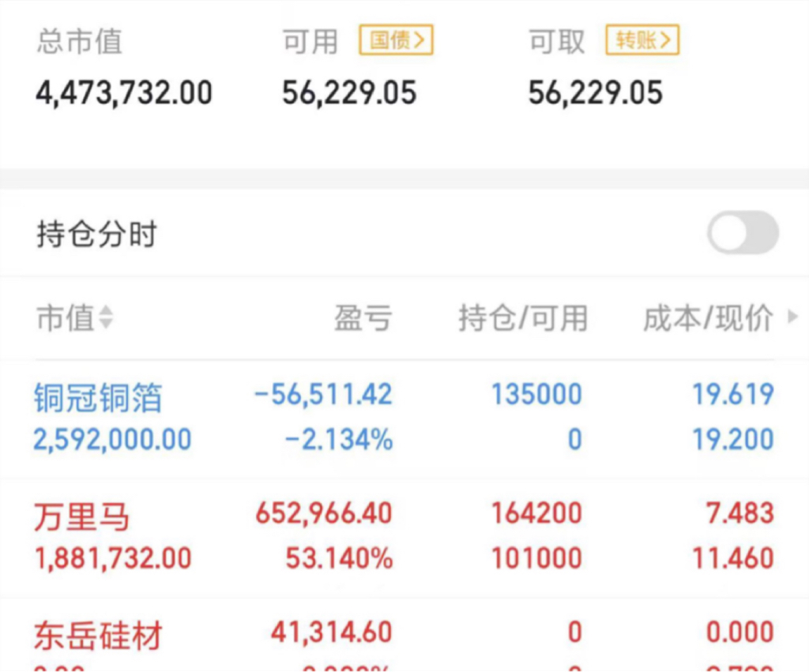Click 铜冠铜箔 loss value -56,511.42
The width and height of the screenshot is (809, 672).
pyautogui.click(x=323, y=395)
